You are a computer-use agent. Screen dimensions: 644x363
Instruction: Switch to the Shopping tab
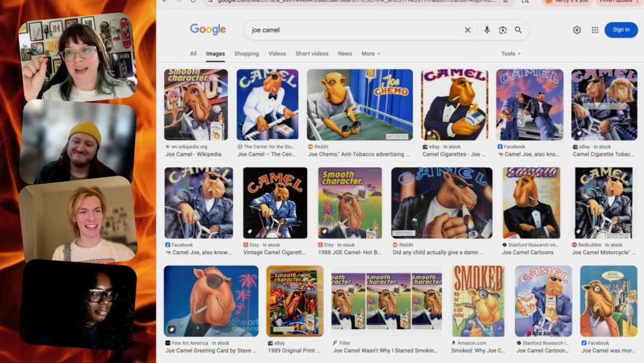click(246, 53)
